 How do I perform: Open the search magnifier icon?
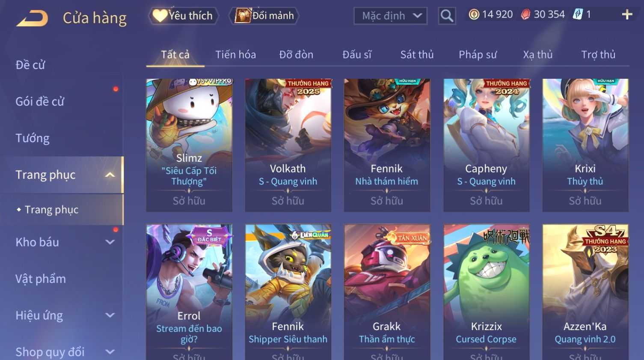[447, 16]
